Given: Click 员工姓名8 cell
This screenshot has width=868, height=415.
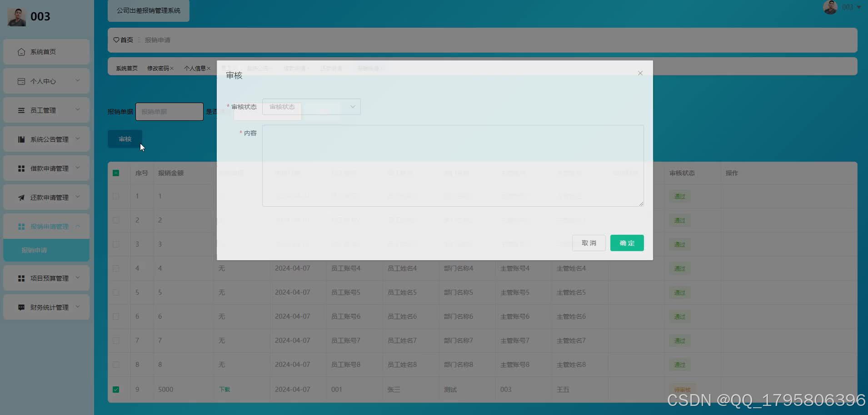Looking at the screenshot, I should (402, 365).
